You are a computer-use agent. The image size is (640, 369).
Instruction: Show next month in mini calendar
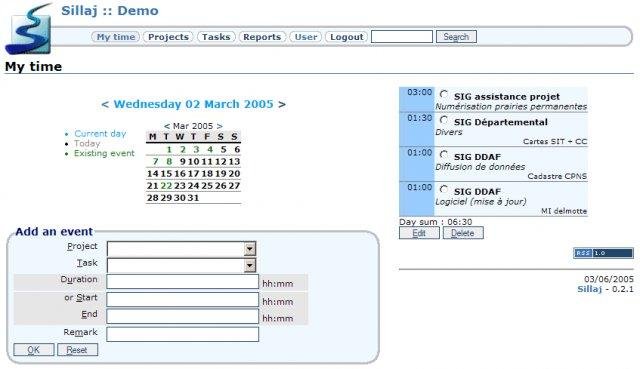tap(220, 126)
